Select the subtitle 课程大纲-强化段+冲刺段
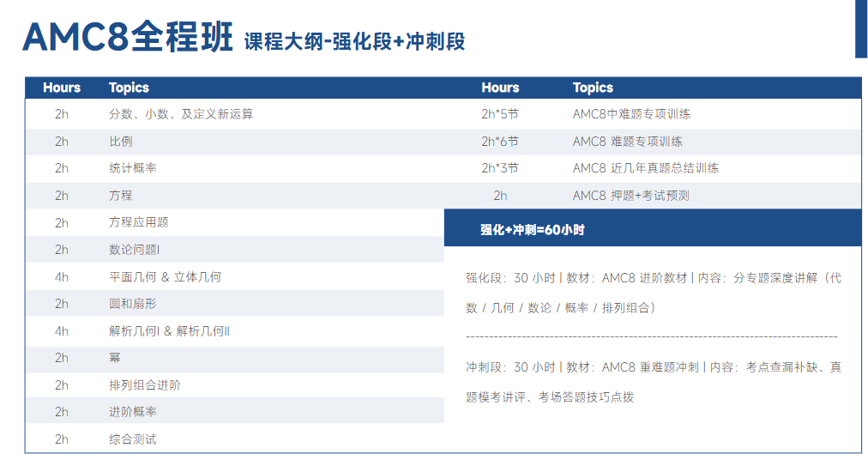868x466 pixels. click(x=355, y=41)
